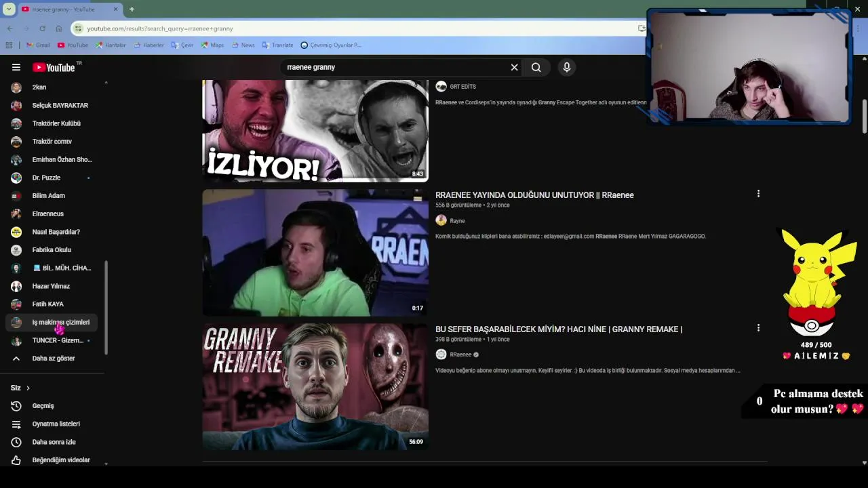Close the rraenee granny tab

(x=115, y=9)
